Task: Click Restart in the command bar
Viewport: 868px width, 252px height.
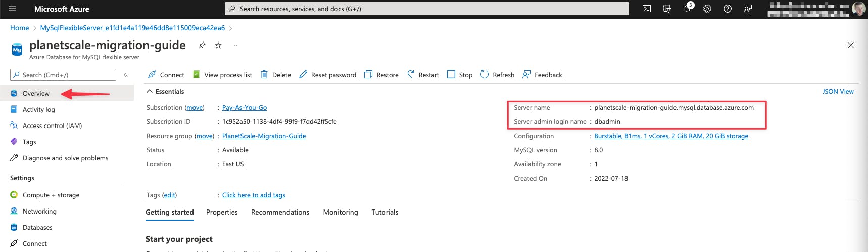Action: pos(423,75)
